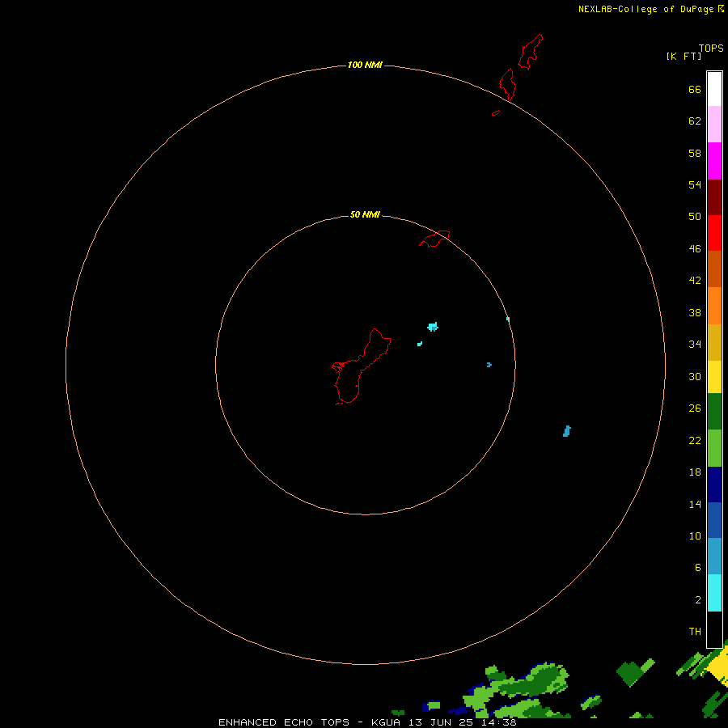The width and height of the screenshot is (728, 728).
Task: Click the 50 NMI range ring label
Action: (x=365, y=214)
